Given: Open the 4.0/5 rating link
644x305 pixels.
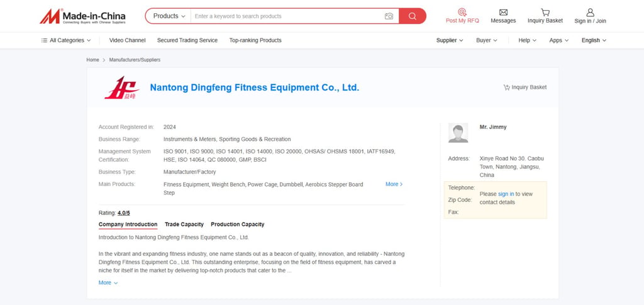Looking at the screenshot, I should click(124, 213).
